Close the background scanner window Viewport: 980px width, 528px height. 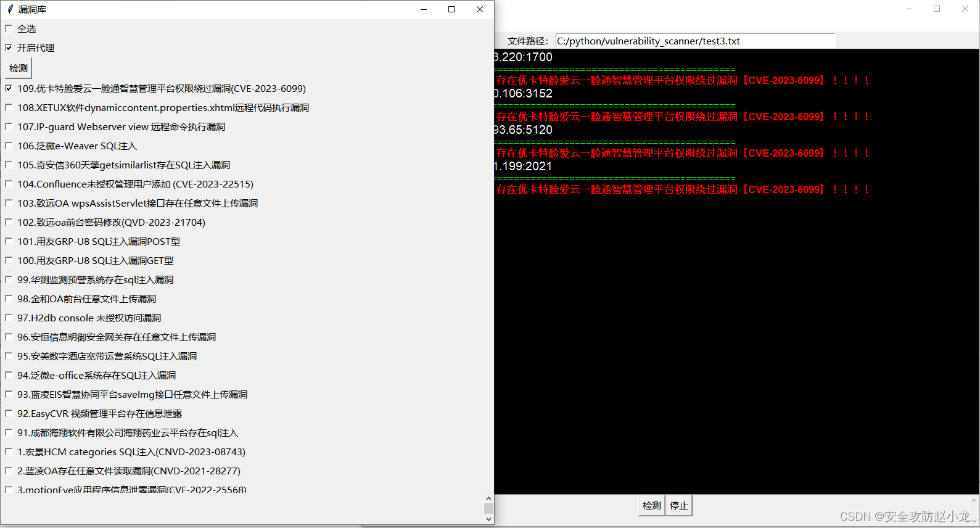coord(965,9)
